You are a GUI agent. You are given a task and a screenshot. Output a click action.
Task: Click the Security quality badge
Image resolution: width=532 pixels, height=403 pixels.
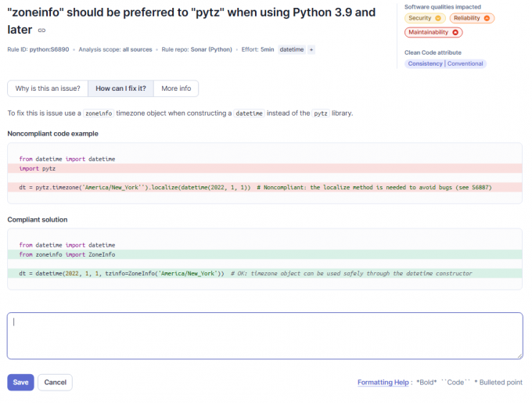425,18
